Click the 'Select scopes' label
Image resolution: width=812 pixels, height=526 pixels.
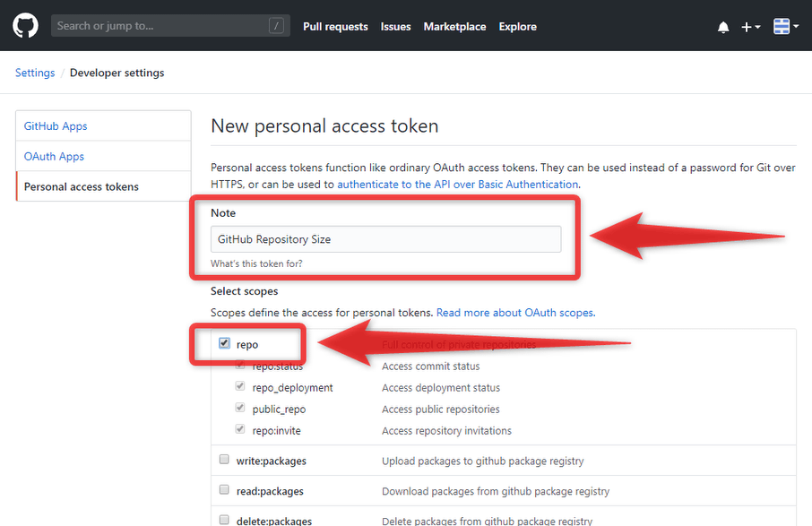point(245,291)
